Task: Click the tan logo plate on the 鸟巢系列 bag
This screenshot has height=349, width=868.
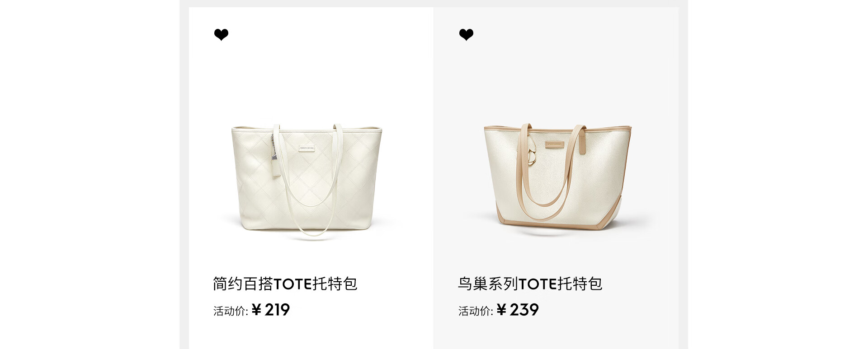Action: (555, 145)
